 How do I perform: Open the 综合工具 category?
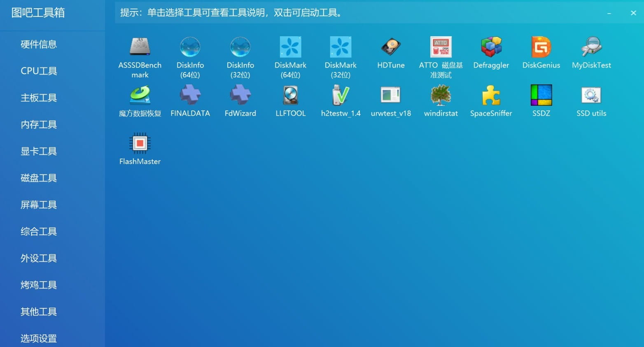point(39,231)
